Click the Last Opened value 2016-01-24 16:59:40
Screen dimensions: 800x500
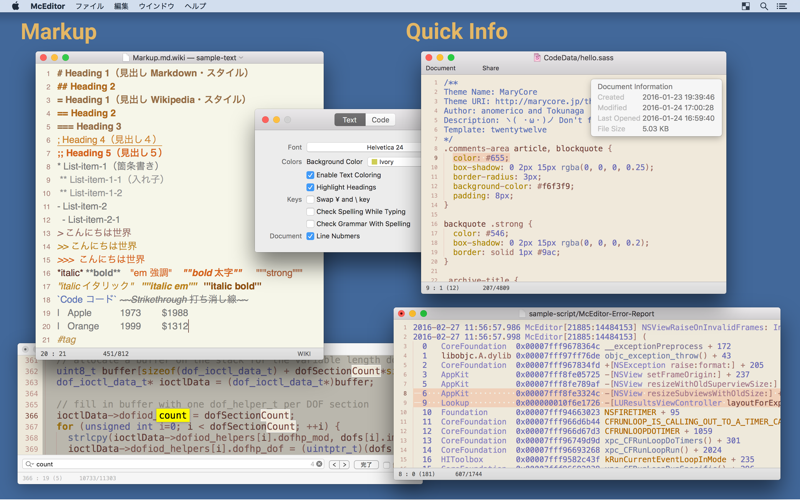[678, 118]
